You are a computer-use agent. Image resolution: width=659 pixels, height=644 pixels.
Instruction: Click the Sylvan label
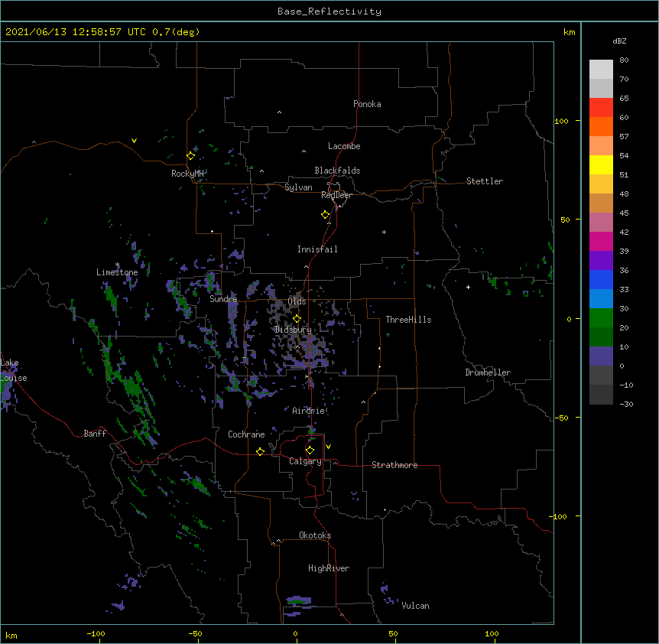tap(298, 187)
